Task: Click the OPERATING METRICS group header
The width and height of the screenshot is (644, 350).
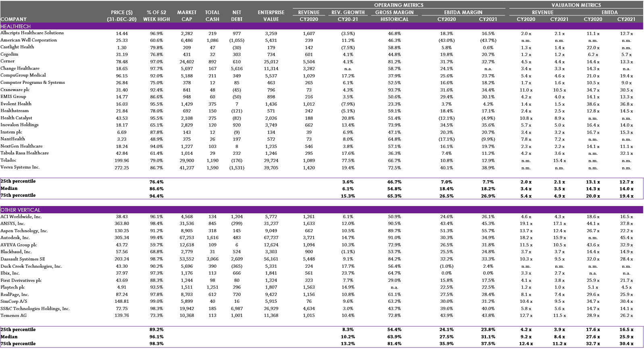Action: [x=399, y=5]
